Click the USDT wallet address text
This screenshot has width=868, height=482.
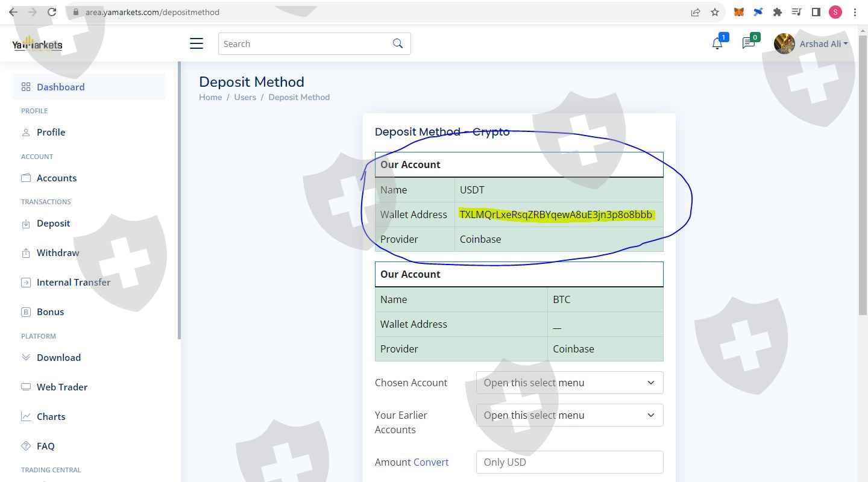[x=556, y=214]
